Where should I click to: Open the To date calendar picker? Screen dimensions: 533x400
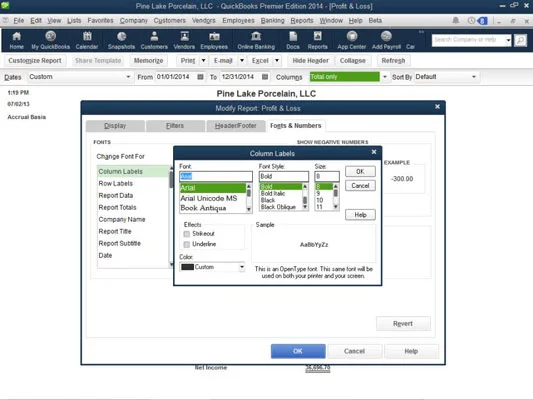(265, 77)
